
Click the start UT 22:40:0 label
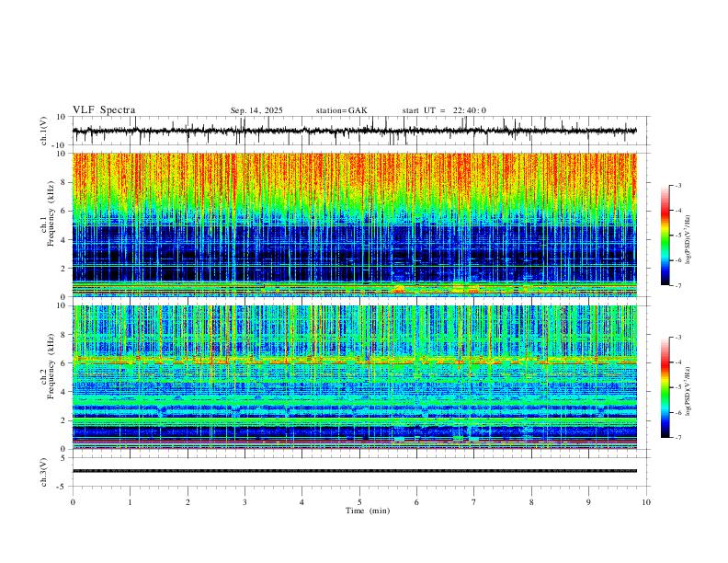(x=444, y=110)
